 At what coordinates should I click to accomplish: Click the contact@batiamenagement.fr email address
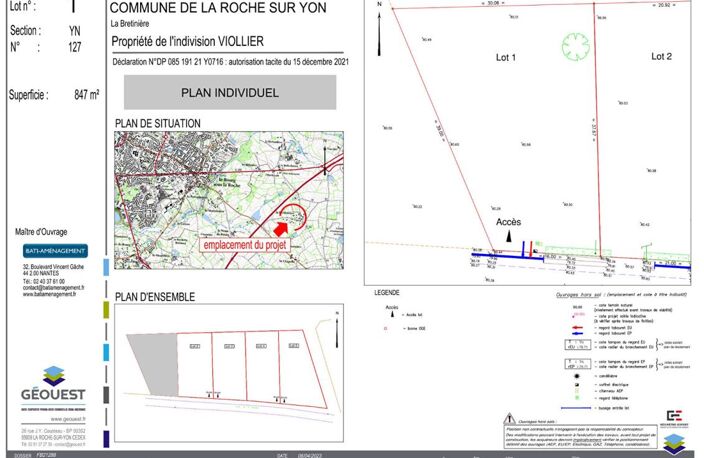click(53, 288)
